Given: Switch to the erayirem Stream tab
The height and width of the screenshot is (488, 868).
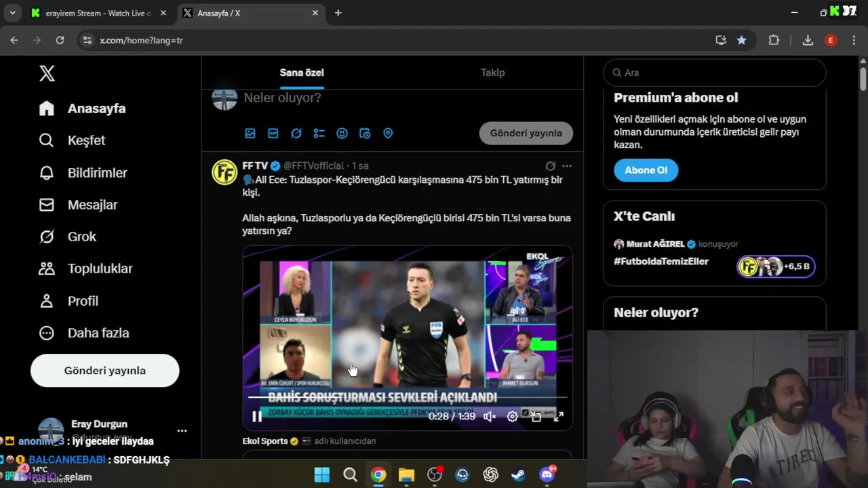Looking at the screenshot, I should (98, 13).
